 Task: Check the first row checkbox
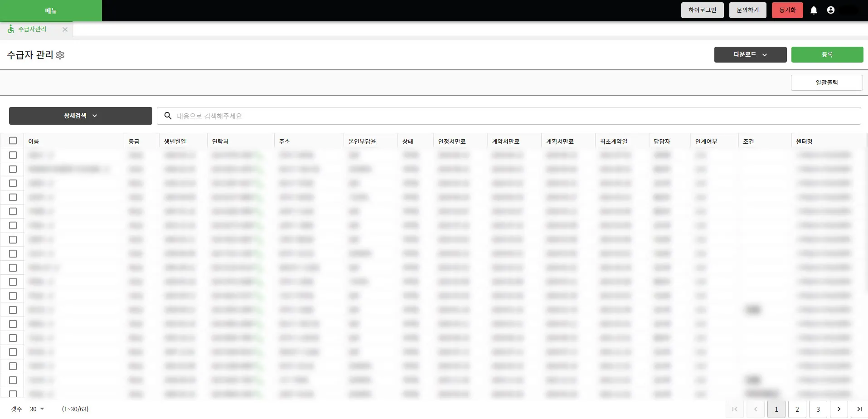click(13, 155)
